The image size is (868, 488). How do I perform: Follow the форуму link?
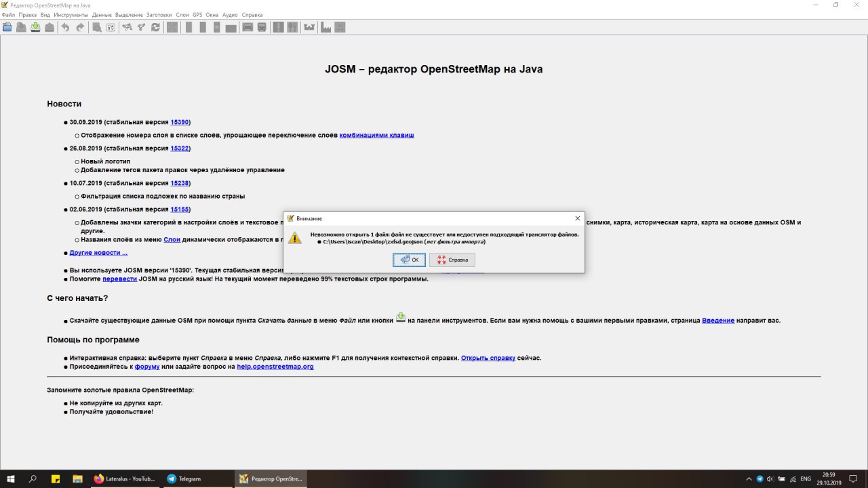[147, 367]
